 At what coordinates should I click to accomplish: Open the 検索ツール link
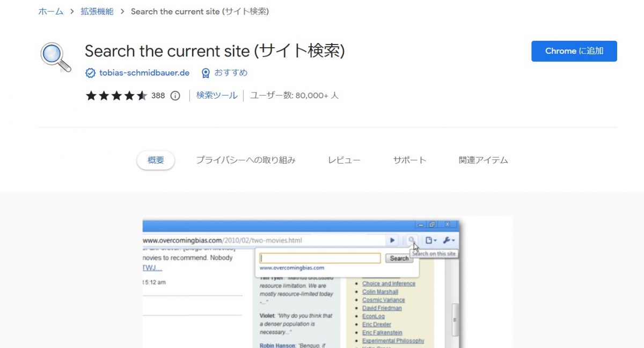(217, 95)
